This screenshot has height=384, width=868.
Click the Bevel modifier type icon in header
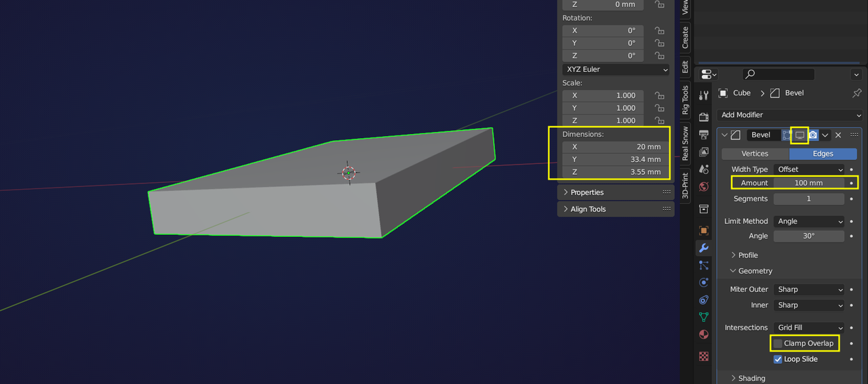736,135
